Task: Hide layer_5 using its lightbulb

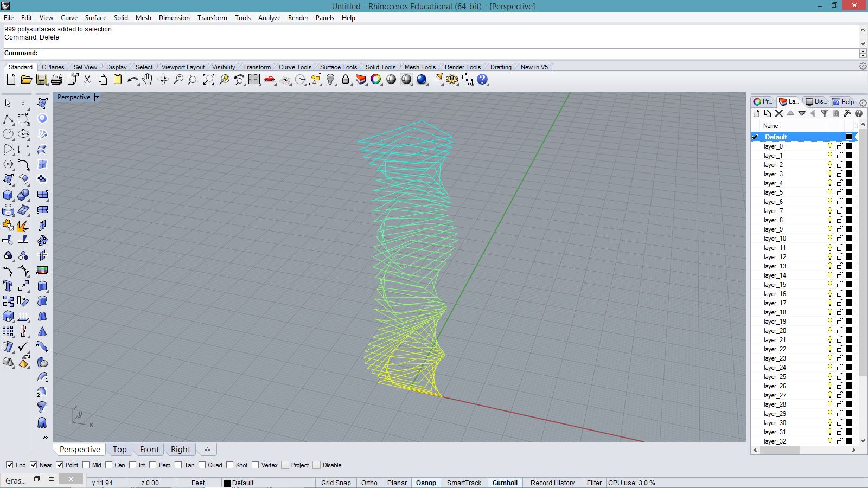Action: 829,192
